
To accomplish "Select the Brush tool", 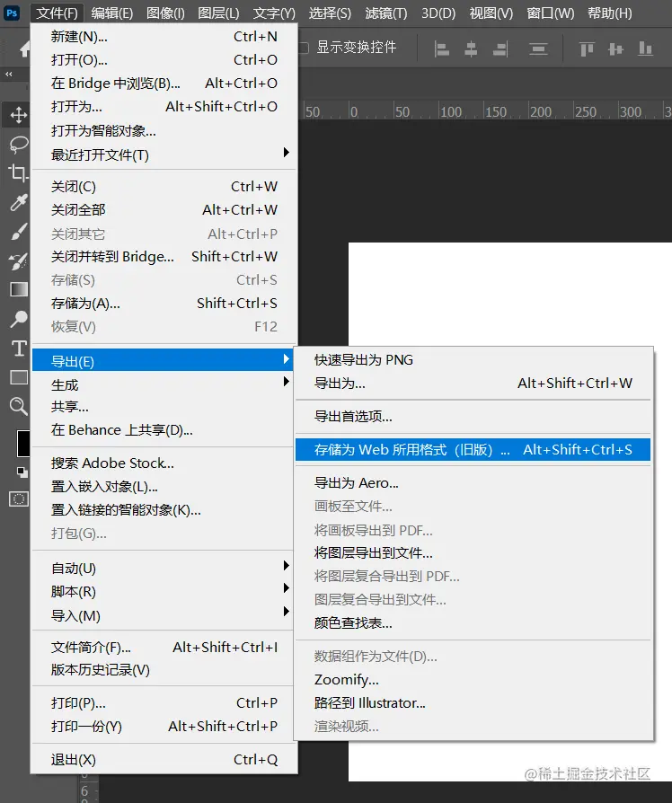I will [19, 232].
